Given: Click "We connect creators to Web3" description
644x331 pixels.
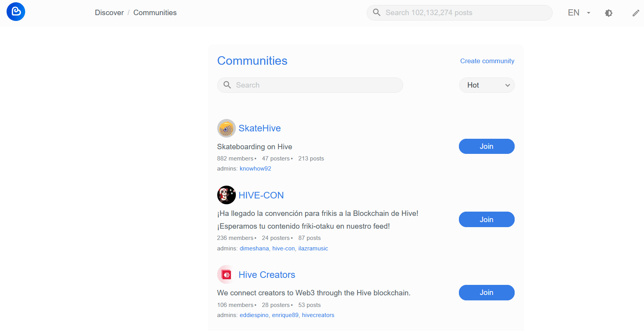Looking at the screenshot, I should (314, 293).
